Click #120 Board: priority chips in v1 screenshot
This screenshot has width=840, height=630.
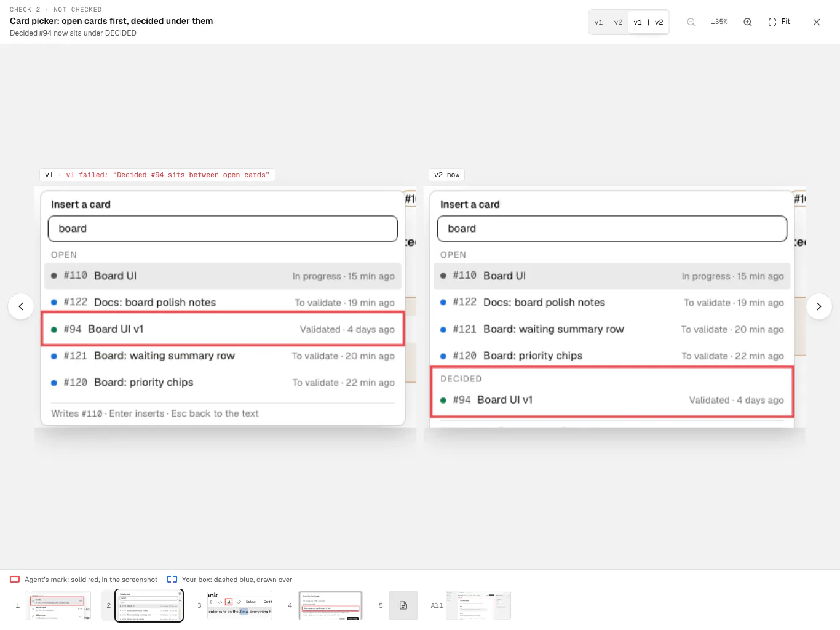(x=223, y=383)
